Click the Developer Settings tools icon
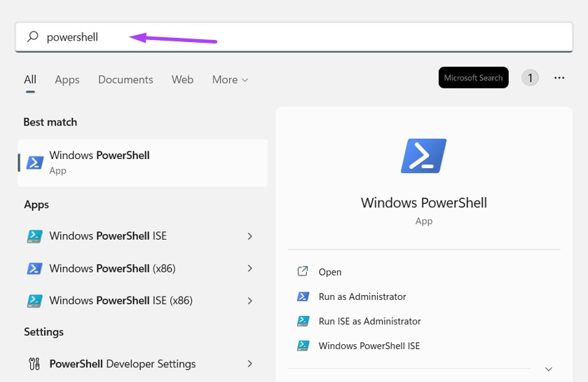The image size is (588, 382). click(34, 364)
